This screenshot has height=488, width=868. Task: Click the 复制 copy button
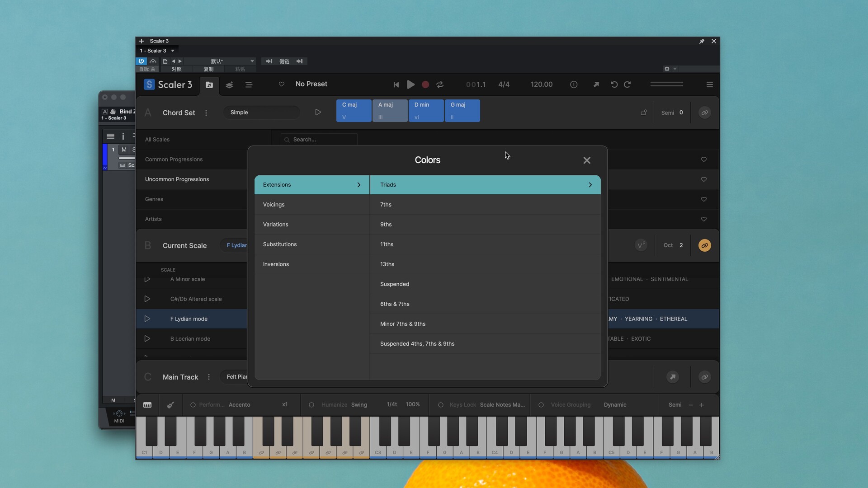point(208,69)
